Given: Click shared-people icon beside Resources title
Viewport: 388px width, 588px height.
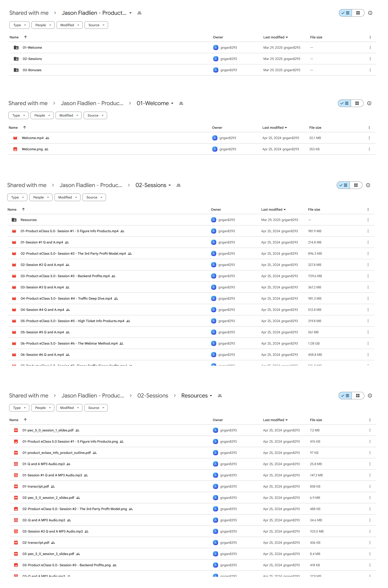Looking at the screenshot, I should pos(220,395).
